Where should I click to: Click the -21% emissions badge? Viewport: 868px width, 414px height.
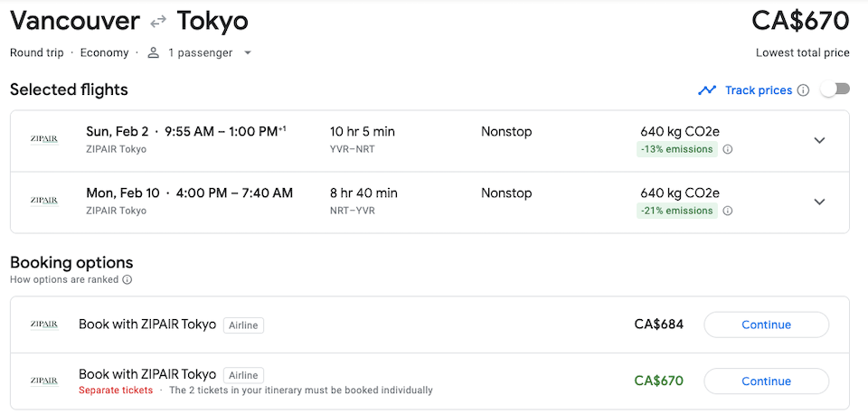(677, 211)
